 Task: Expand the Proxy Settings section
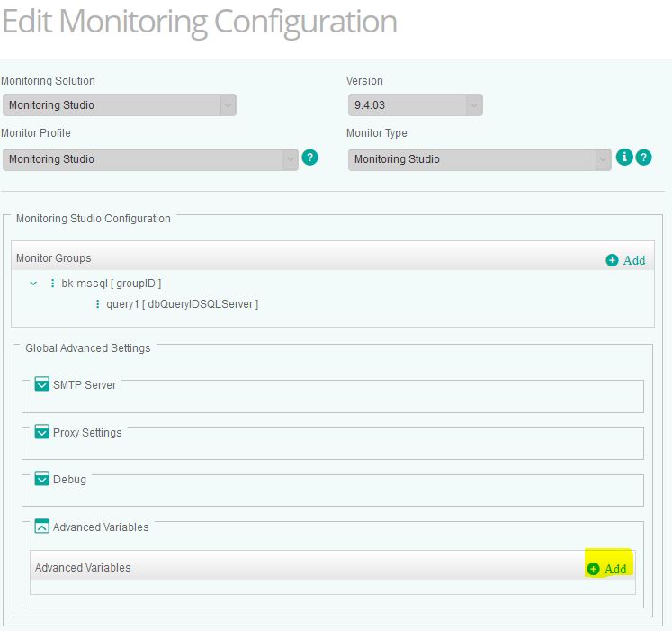[x=42, y=431]
